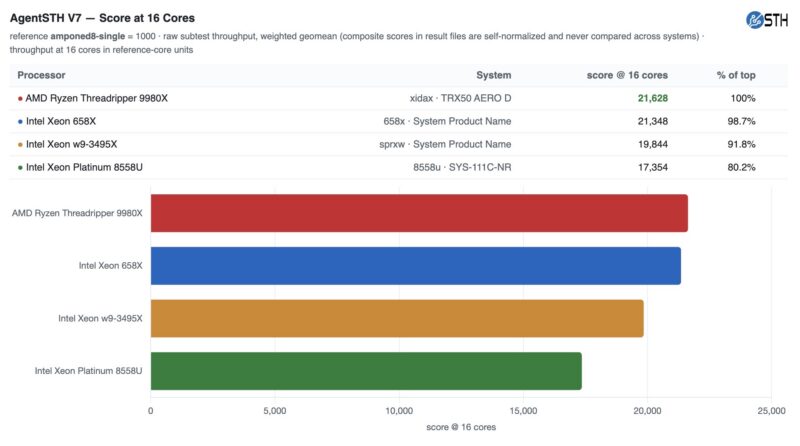This screenshot has height=446, width=800.
Task: Click the score value 21,628
Action: (653, 98)
